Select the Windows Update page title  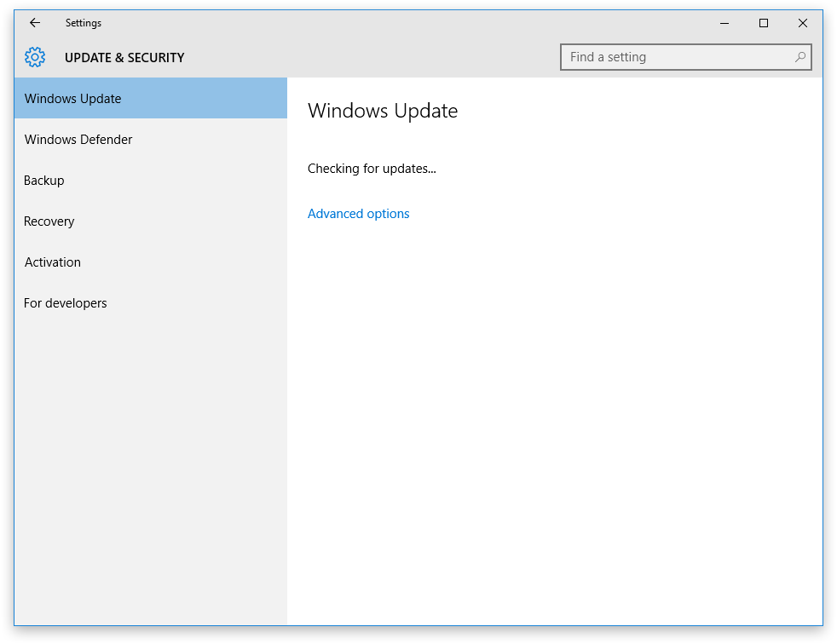pos(383,111)
